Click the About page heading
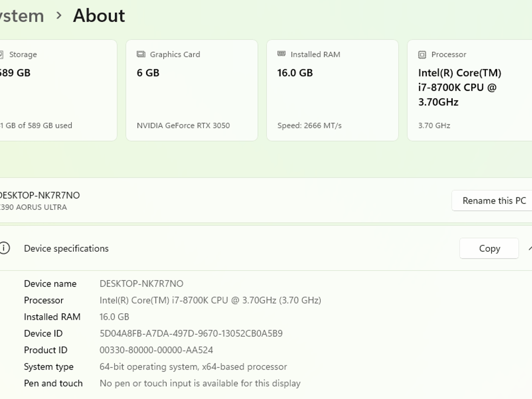 tap(99, 16)
